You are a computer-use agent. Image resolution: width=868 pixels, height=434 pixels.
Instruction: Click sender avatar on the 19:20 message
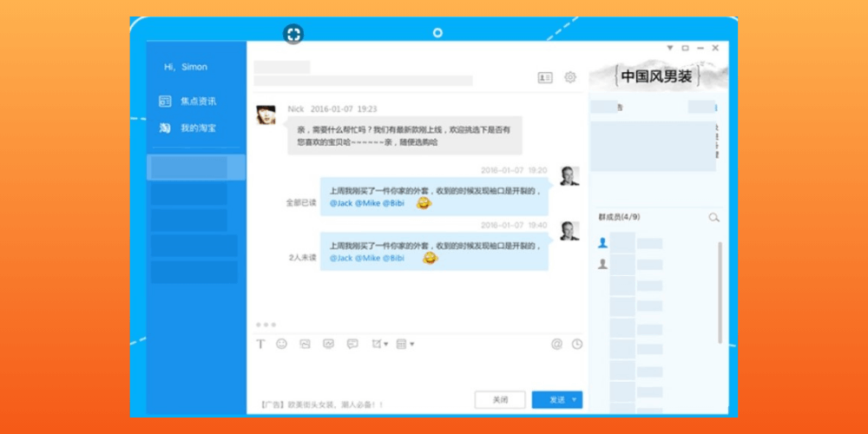[569, 176]
